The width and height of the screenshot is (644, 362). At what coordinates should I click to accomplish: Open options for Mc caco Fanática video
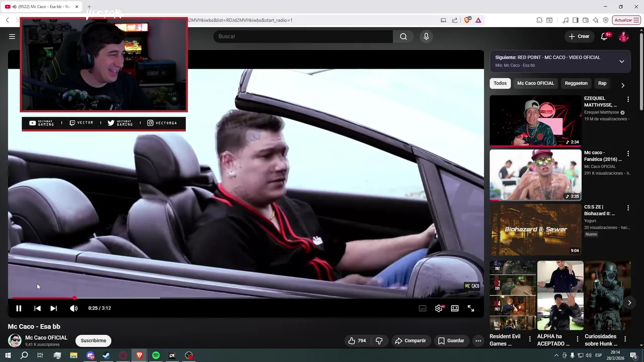click(628, 154)
